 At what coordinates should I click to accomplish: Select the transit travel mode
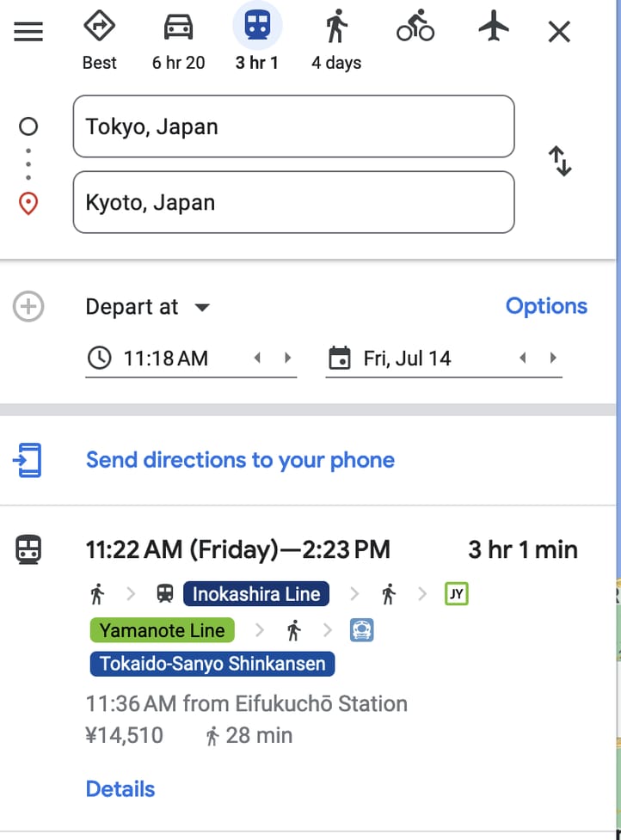point(257,29)
